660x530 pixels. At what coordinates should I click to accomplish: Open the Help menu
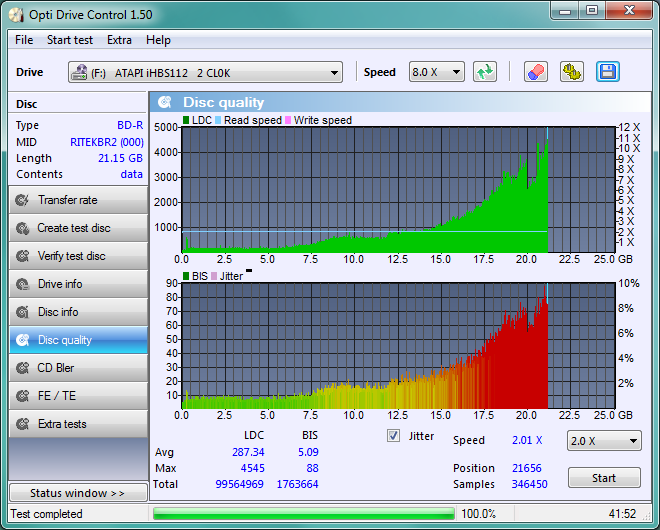pyautogui.click(x=158, y=40)
